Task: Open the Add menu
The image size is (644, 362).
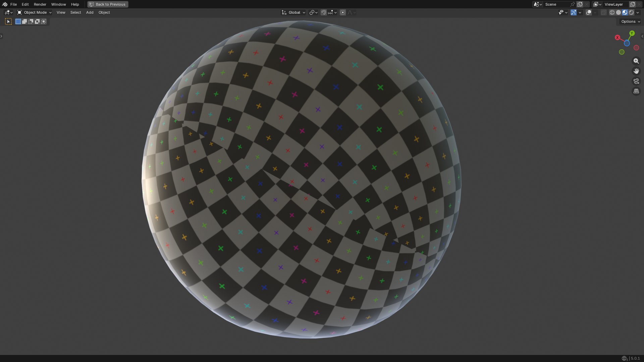Action: point(90,12)
